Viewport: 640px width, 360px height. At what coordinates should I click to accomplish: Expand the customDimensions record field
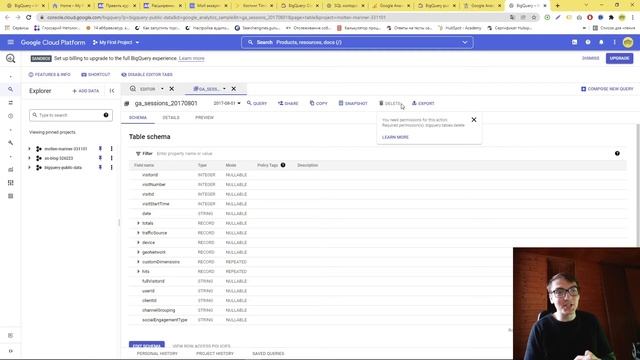[x=138, y=262]
